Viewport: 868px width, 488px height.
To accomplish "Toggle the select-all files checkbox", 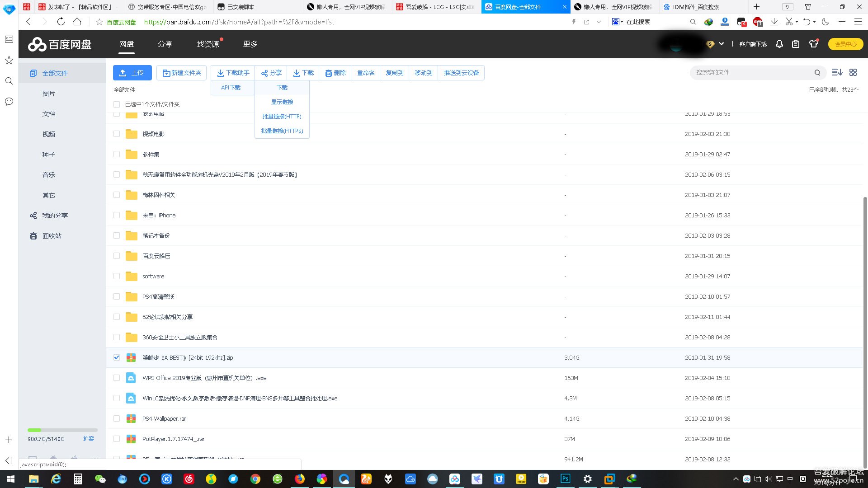I will [x=117, y=104].
